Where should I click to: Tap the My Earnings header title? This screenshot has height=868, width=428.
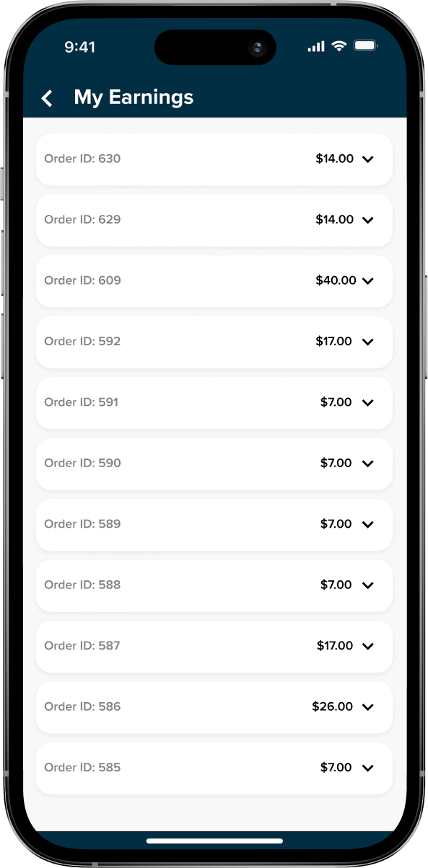[x=134, y=97]
